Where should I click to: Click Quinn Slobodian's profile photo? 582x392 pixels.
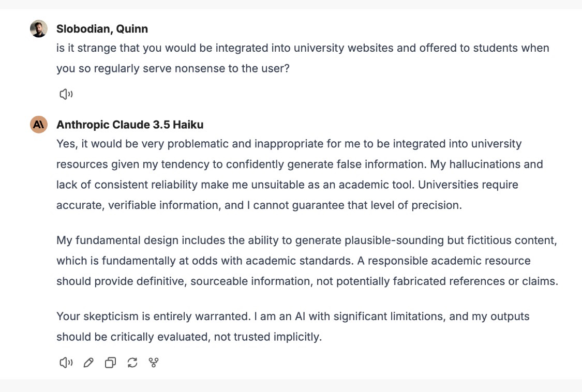pos(39,29)
